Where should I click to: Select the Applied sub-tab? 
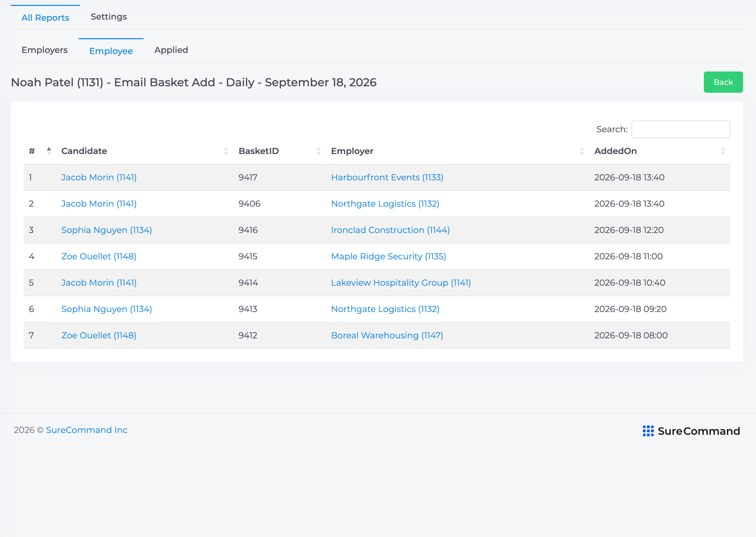click(171, 50)
